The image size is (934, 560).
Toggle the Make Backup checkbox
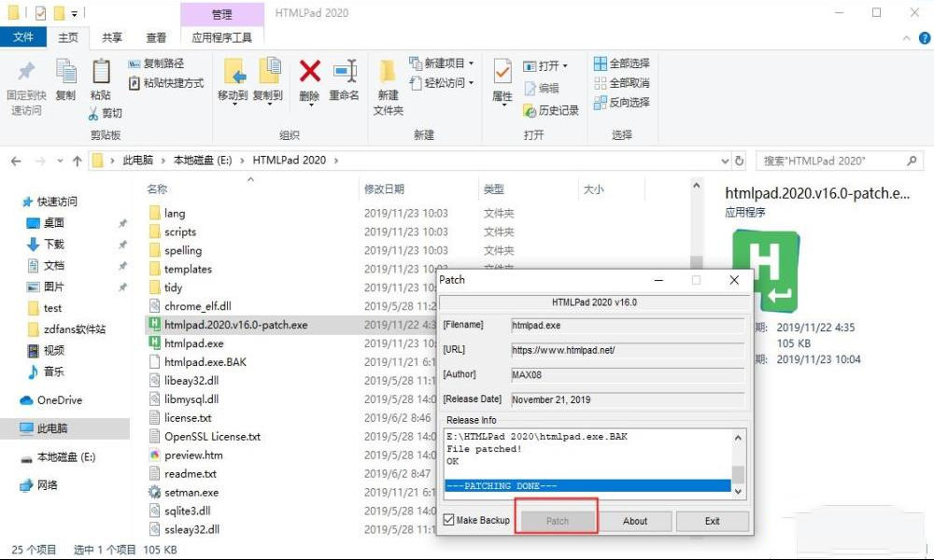click(449, 520)
